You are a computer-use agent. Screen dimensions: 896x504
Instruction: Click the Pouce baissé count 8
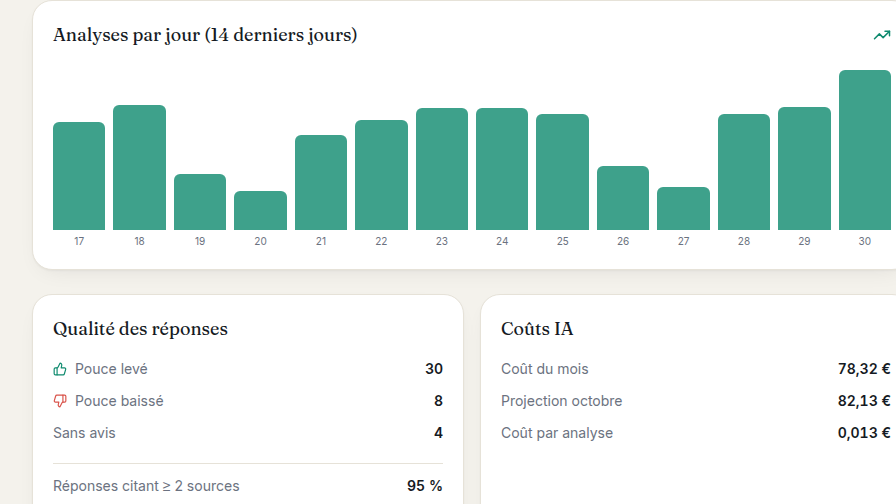438,401
